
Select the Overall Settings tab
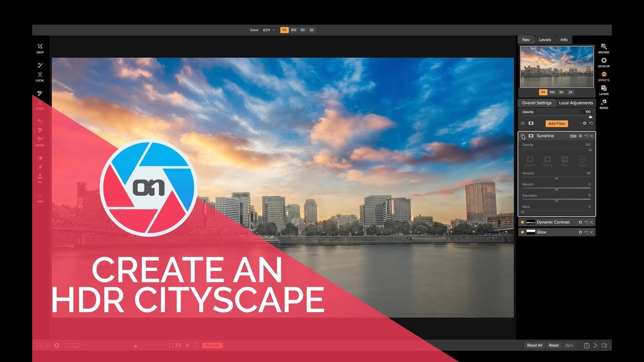(x=537, y=103)
